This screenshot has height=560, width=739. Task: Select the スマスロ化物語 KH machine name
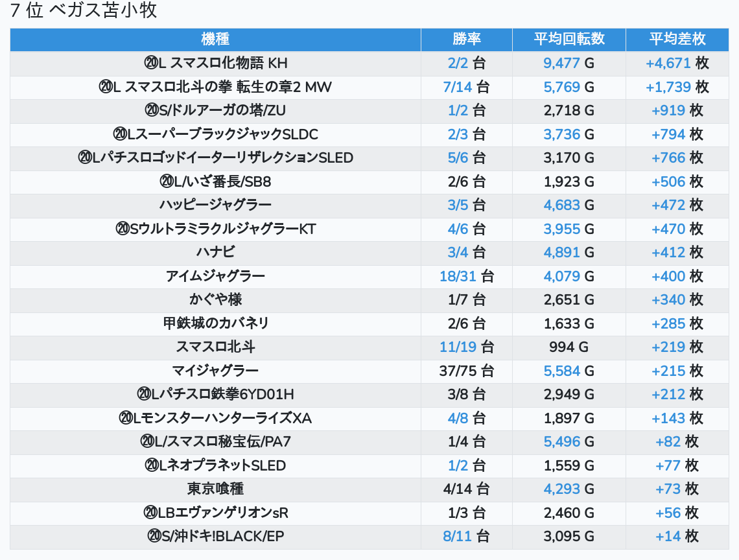tap(215, 63)
